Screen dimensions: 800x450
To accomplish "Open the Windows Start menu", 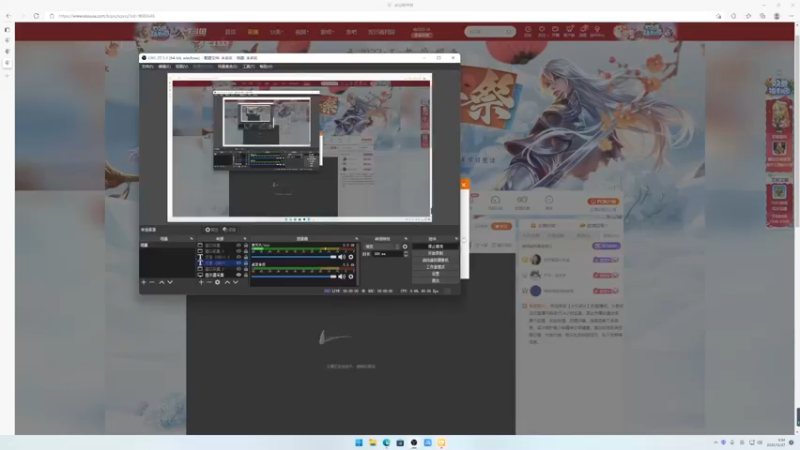I will coord(359,442).
